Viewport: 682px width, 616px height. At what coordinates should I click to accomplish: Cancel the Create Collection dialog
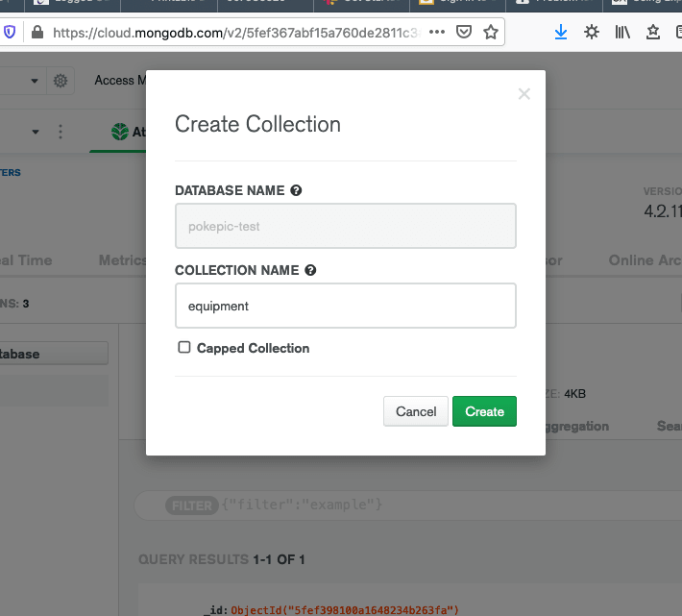coord(415,411)
